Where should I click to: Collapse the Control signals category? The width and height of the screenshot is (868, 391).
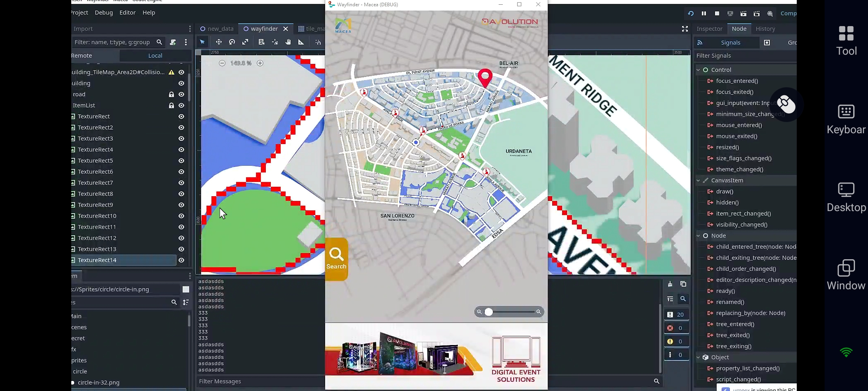(x=698, y=70)
